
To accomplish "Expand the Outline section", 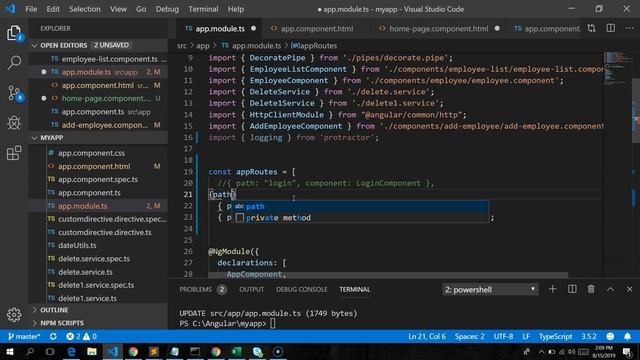I will tap(98, 310).
